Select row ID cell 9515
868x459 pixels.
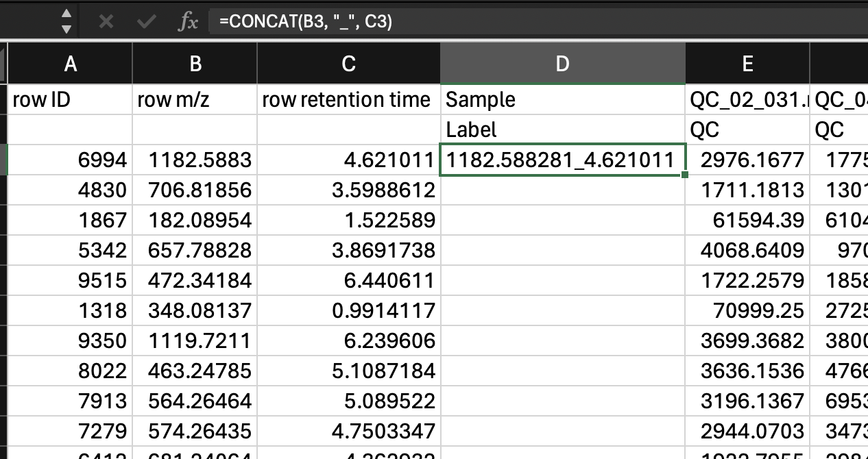[70, 280]
